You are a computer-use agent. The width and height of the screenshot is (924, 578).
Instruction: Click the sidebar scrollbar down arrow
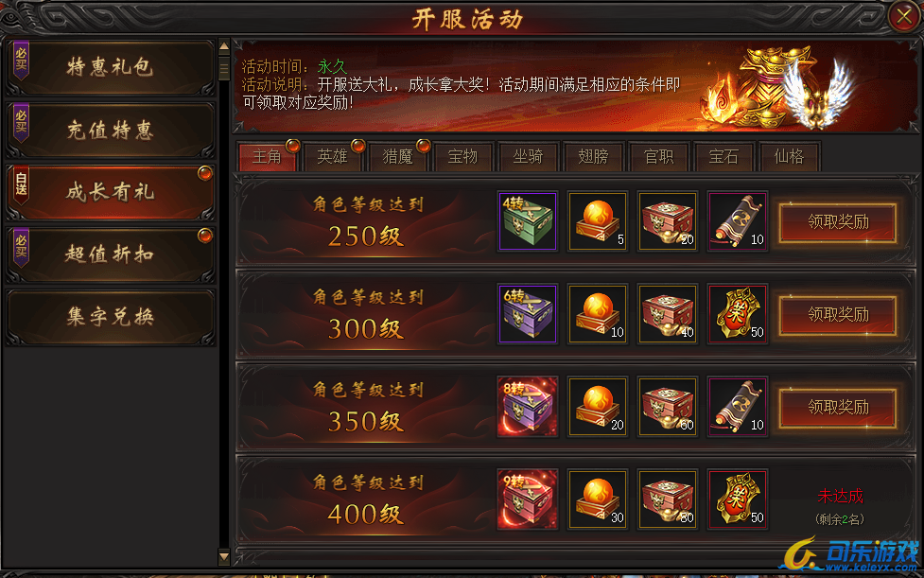(x=224, y=555)
